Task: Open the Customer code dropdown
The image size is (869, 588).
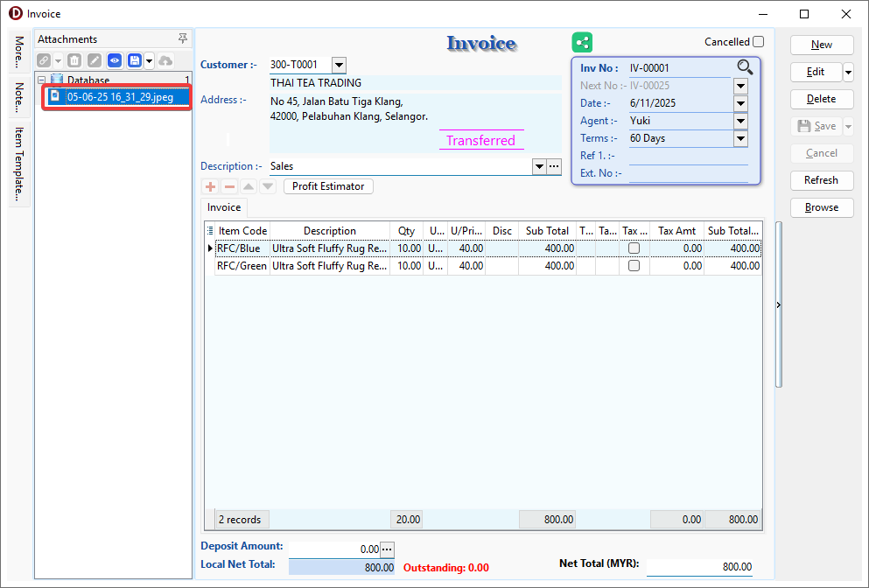Action: coord(340,66)
